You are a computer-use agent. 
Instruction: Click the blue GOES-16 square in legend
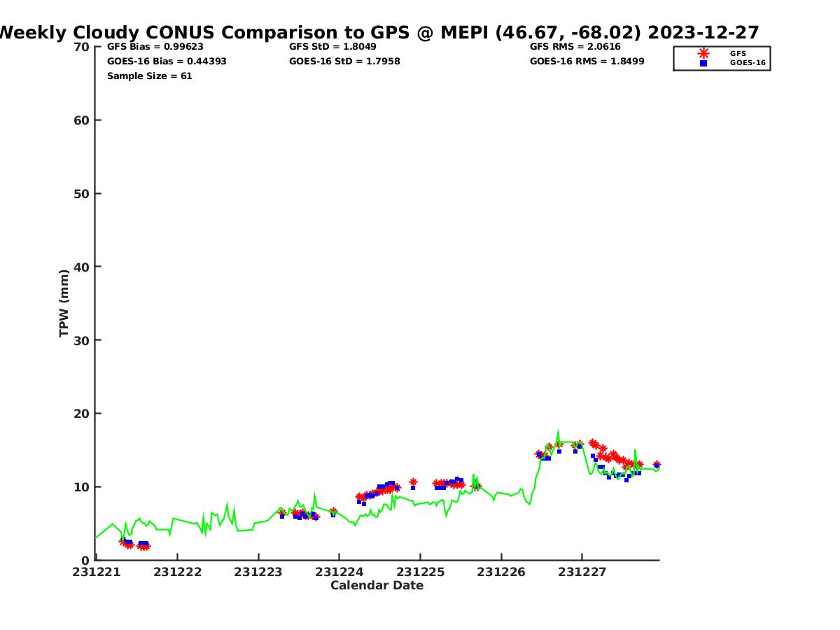pos(703,63)
